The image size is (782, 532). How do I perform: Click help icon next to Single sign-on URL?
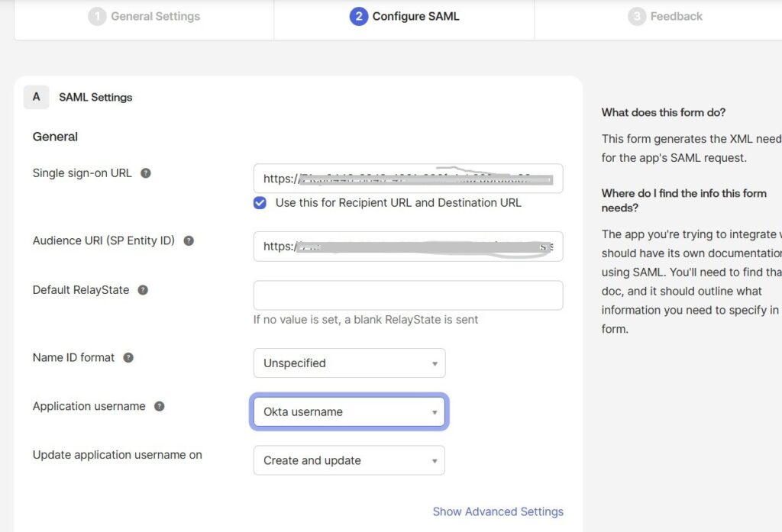(x=145, y=173)
